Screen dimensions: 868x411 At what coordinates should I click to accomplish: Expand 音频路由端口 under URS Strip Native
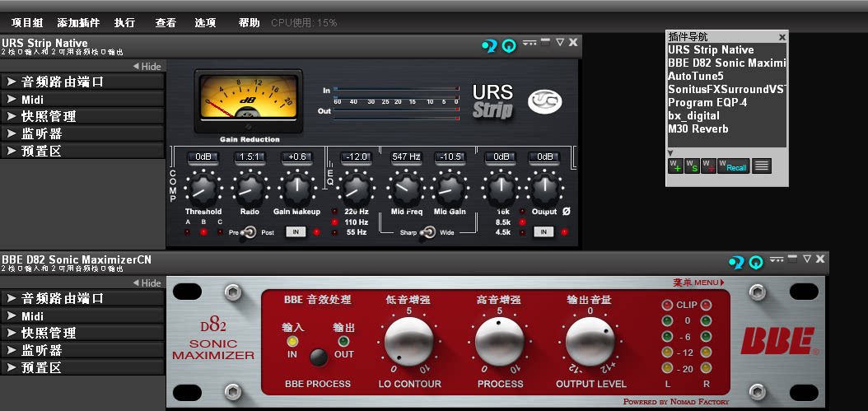(x=82, y=82)
